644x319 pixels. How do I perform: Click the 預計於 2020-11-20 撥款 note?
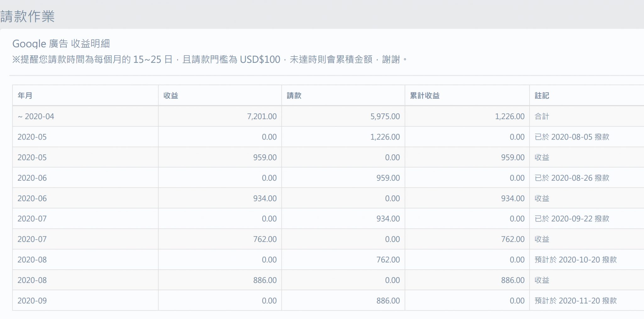[x=575, y=301]
